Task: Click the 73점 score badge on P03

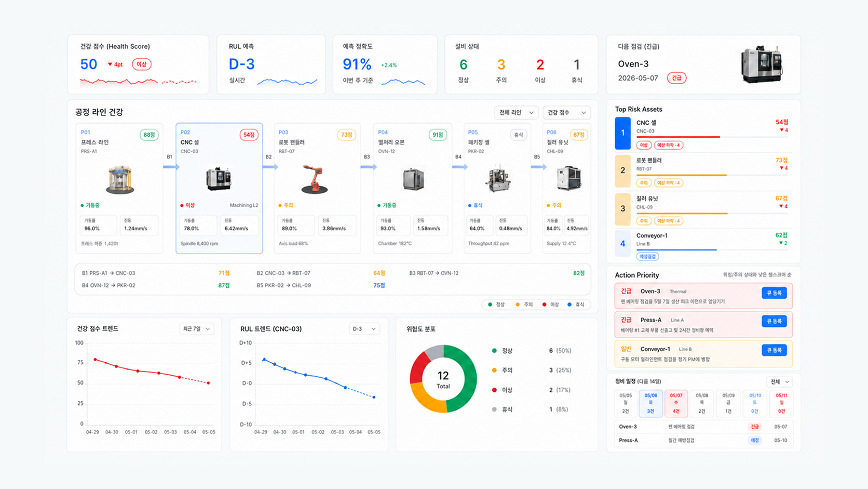Action: (x=346, y=135)
